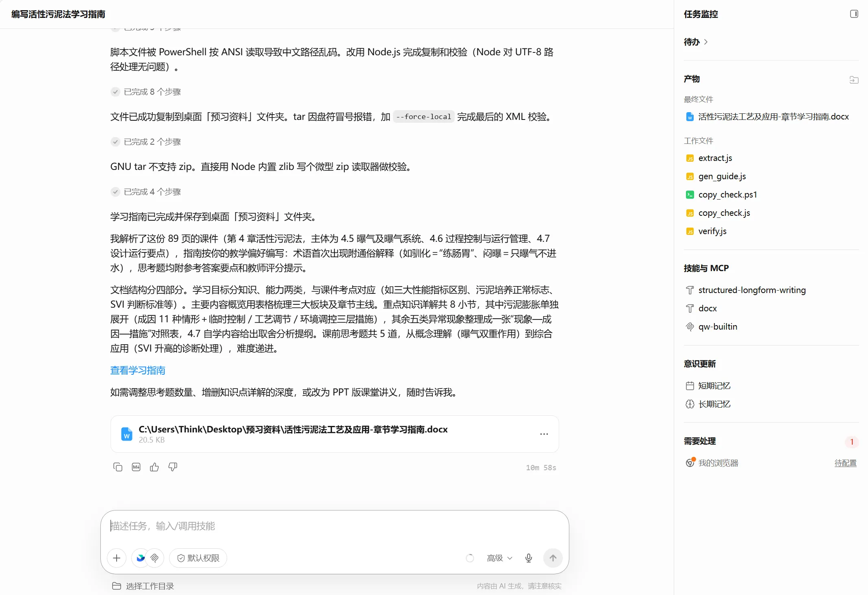Screen dimensions: 868x595
Task: Copy response as Markdown
Action: click(136, 467)
